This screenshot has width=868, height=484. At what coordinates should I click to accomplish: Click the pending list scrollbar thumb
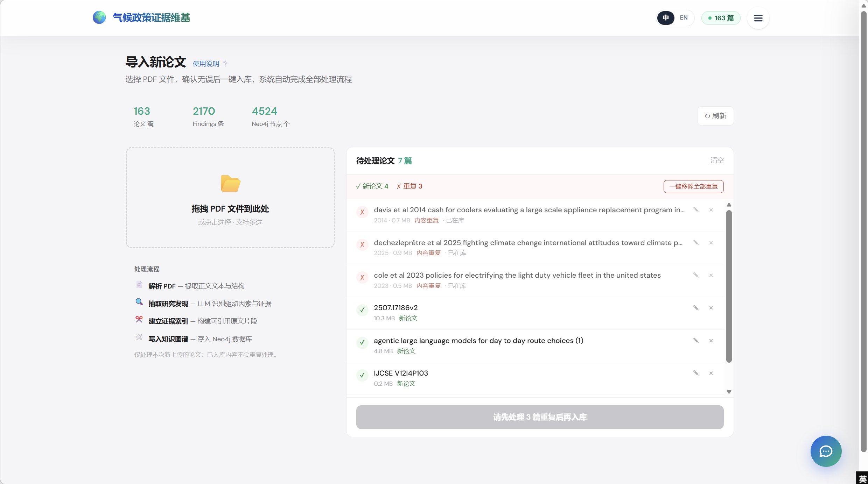729,286
